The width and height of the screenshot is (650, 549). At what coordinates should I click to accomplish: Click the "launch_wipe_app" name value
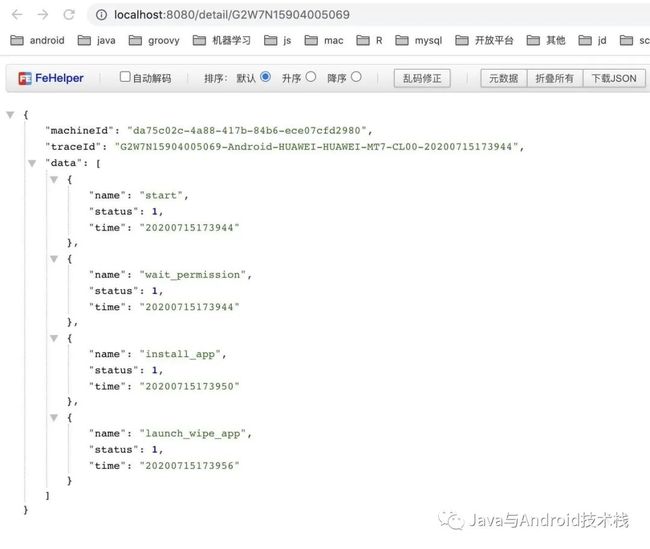[x=193, y=434]
